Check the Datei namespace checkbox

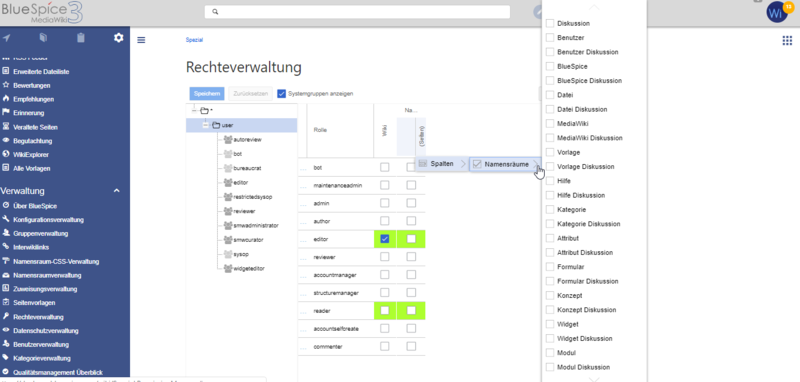point(550,95)
